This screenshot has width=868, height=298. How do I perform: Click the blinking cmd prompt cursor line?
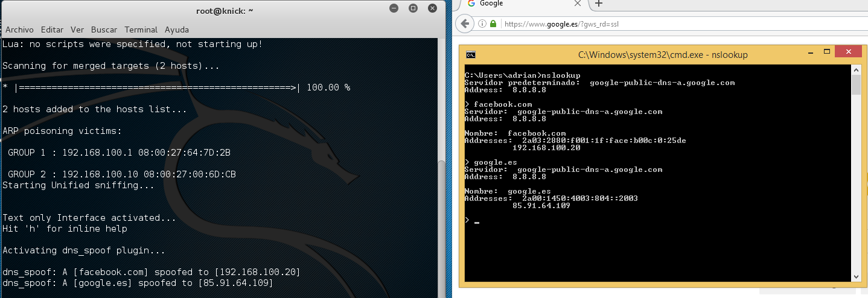click(x=472, y=221)
